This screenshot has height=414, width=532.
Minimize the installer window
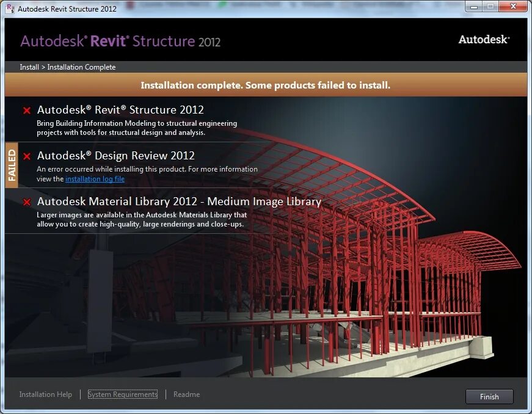pos(474,7)
